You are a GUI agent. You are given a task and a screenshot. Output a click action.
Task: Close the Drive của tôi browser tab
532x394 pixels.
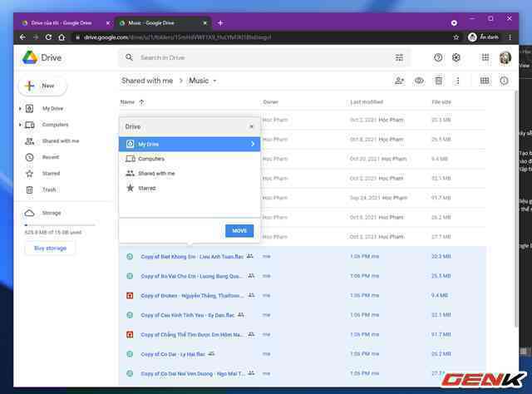click(x=107, y=23)
